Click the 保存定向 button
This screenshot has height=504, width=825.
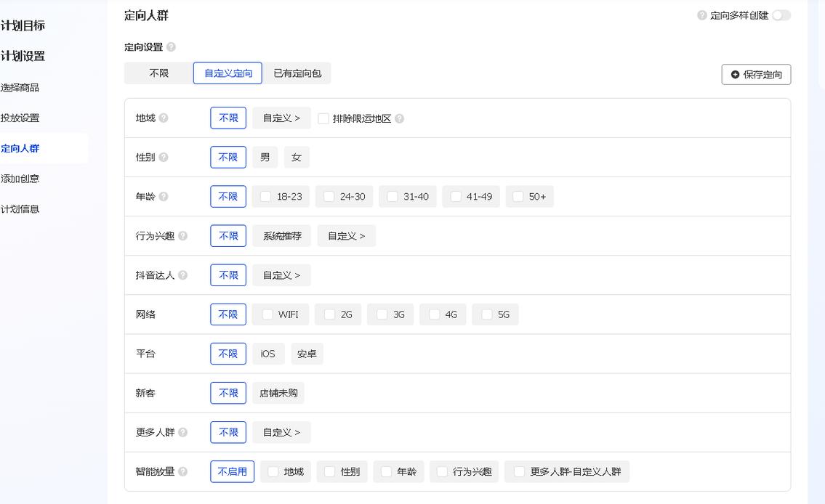point(756,75)
